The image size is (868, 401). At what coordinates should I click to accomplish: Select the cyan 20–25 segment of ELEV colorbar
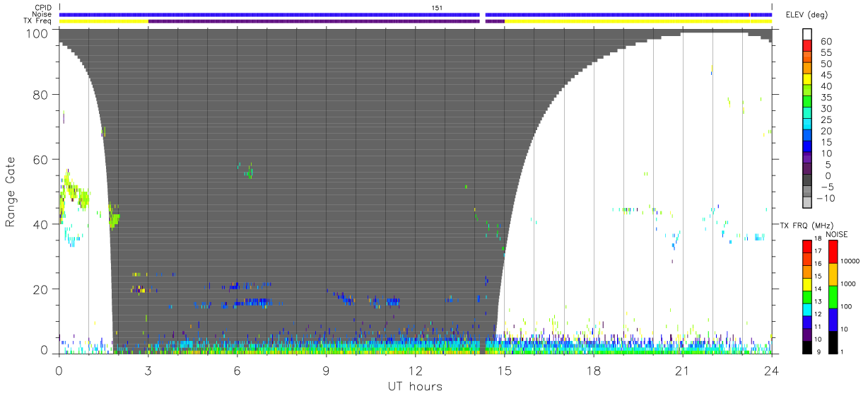point(807,124)
